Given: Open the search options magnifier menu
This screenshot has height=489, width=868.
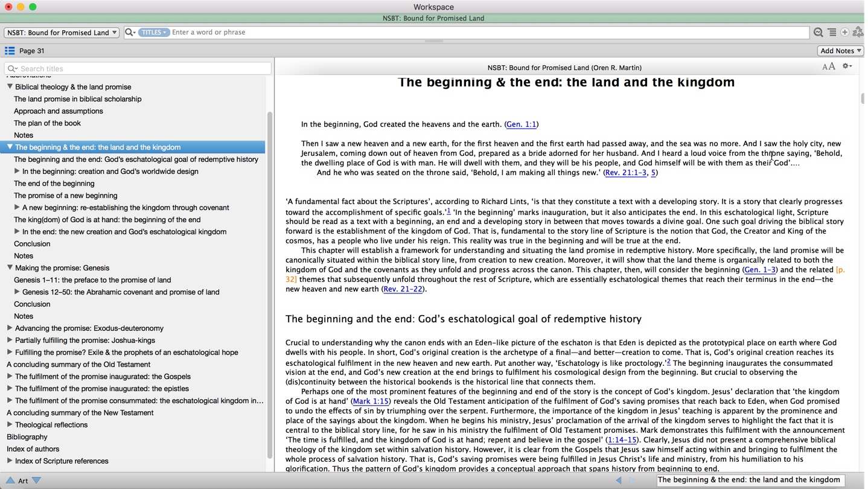Looking at the screenshot, I should point(130,33).
